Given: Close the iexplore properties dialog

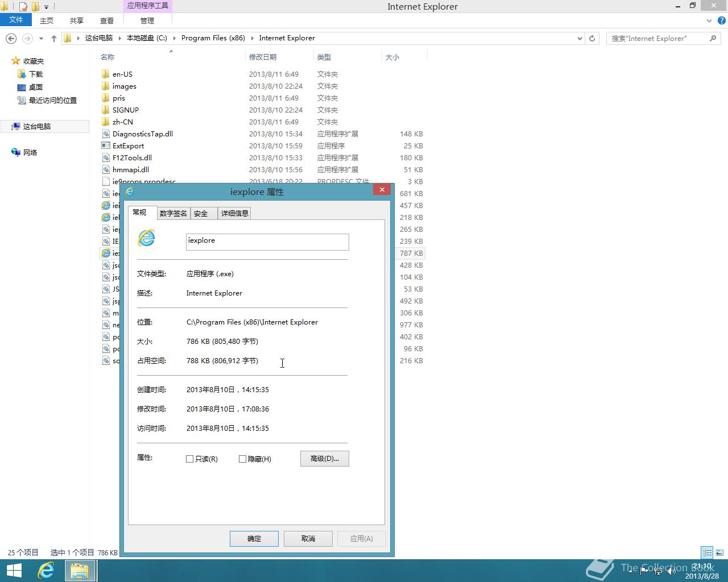Looking at the screenshot, I should pyautogui.click(x=382, y=190).
